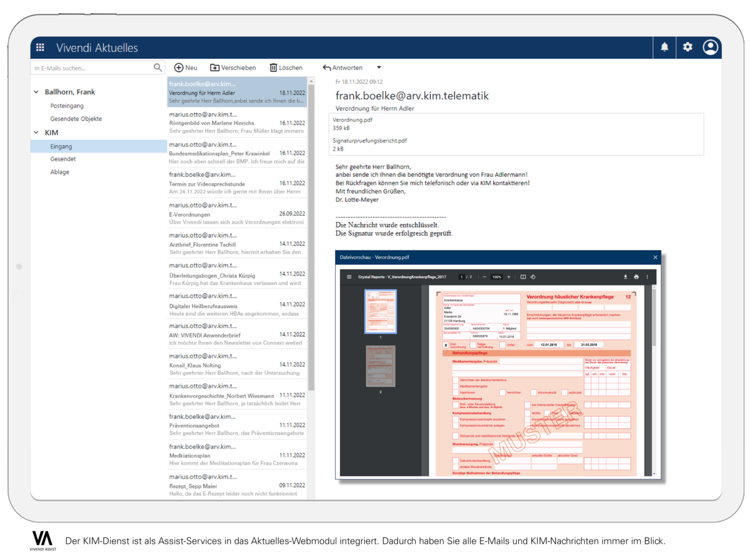This screenshot has width=750, height=560.
Task: Open the email "Medkiationsplan"
Action: [x=237, y=456]
